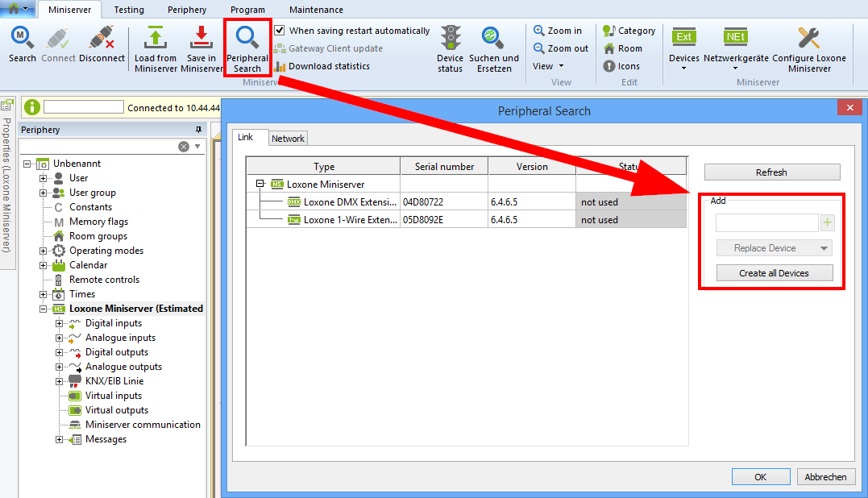Viewport: 868px width, 498px height.
Task: Open the Category editor
Action: [x=629, y=31]
